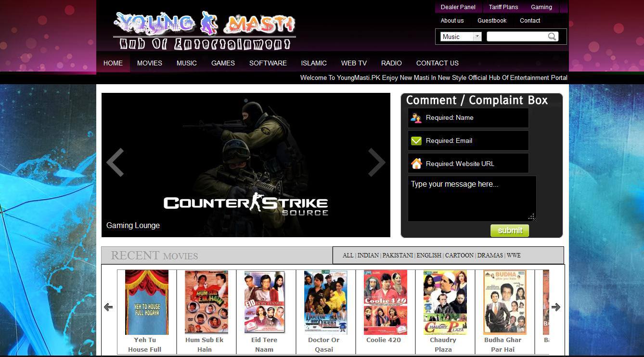Filter recent movies by PAKISTANI

(x=398, y=255)
